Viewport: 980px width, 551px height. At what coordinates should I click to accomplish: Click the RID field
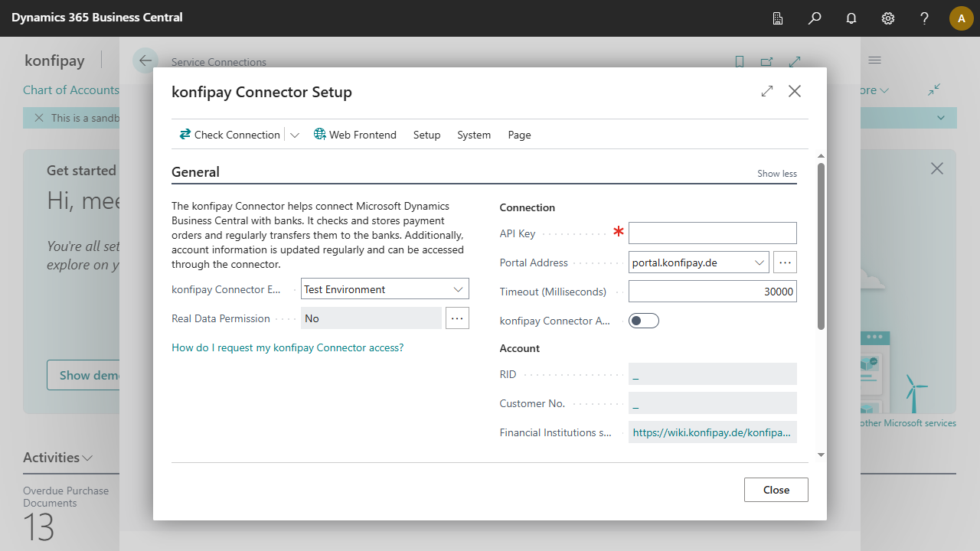tap(713, 374)
